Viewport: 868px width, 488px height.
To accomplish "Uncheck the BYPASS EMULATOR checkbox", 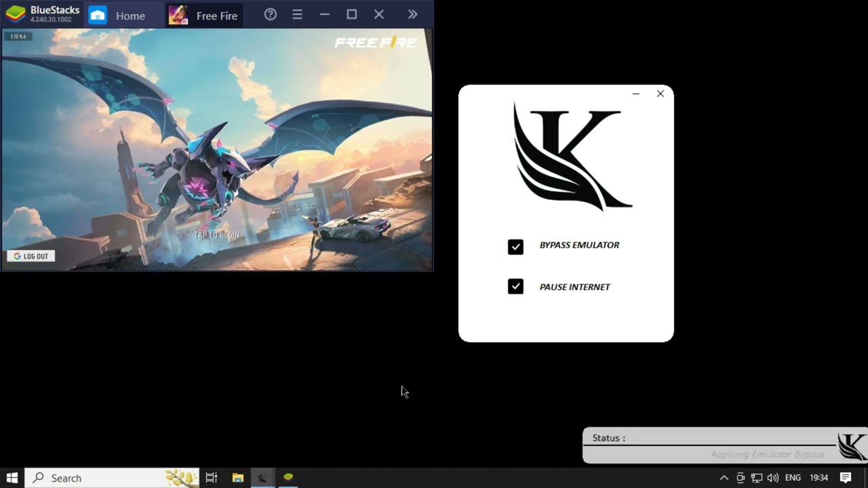I will 515,247.
